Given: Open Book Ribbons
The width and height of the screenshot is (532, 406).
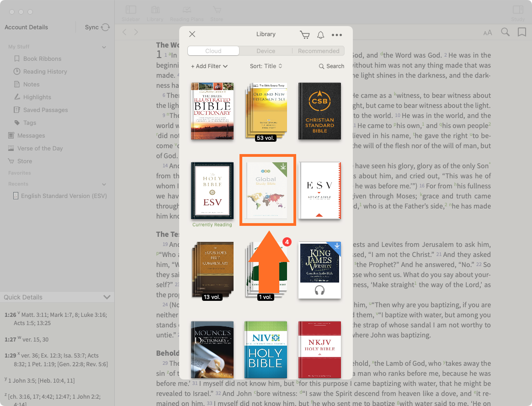Looking at the screenshot, I should click(x=37, y=59).
